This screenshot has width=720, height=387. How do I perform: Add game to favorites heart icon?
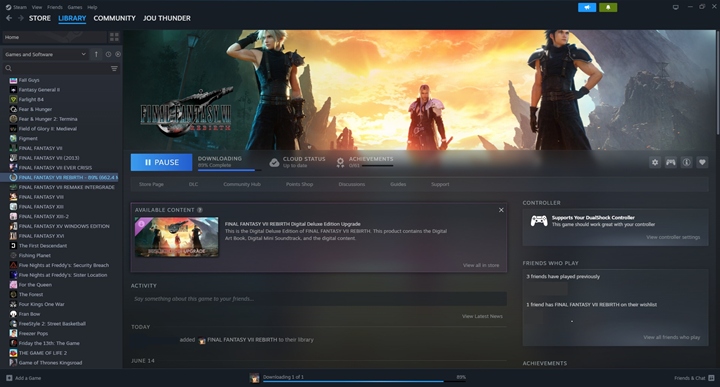tap(702, 163)
